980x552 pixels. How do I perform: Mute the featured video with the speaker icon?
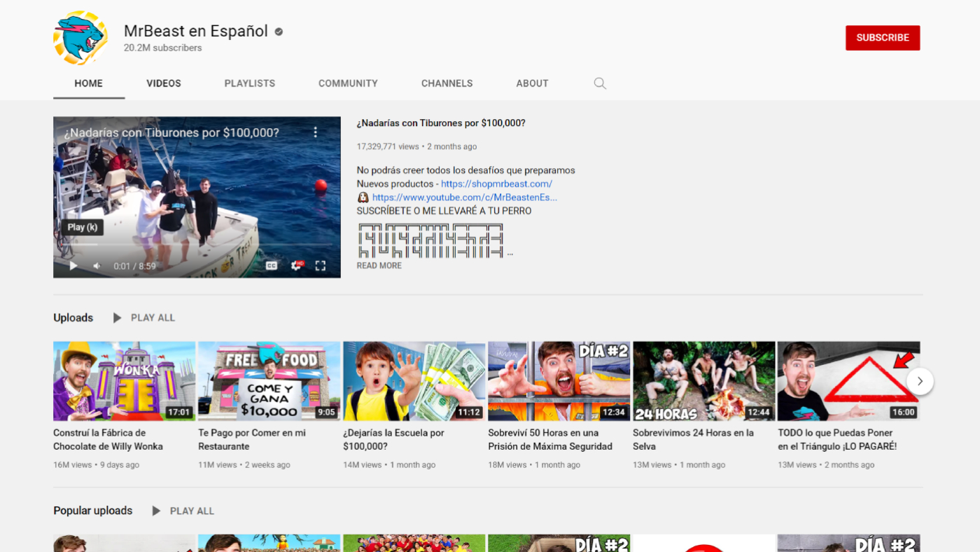97,265
